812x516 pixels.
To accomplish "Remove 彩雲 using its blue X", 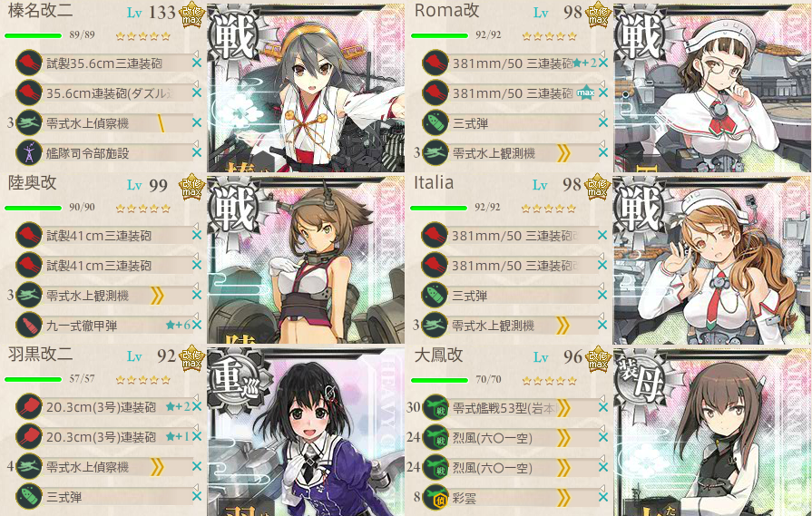I will tap(603, 498).
